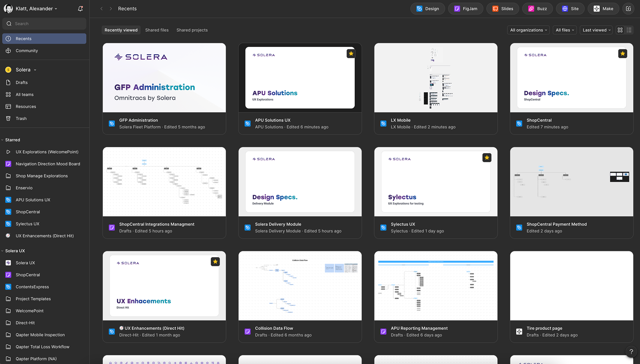Expand the Last viewed sort dropdown
Image resolution: width=640 pixels, height=364 pixels.
coord(596,30)
